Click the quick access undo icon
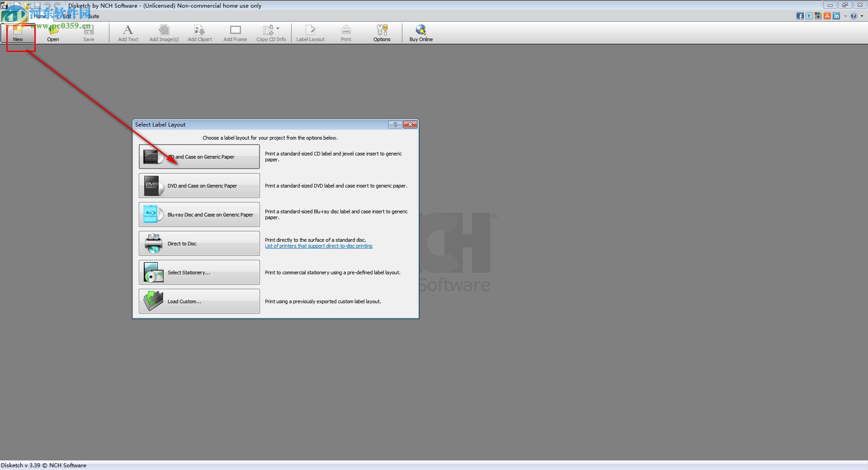Screen dimensions: 868x470 pos(48,5)
